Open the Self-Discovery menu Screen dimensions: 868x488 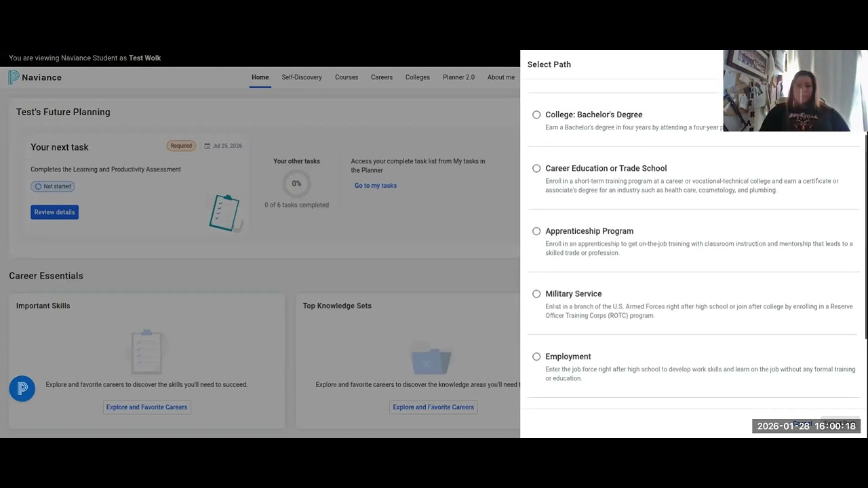coord(302,77)
